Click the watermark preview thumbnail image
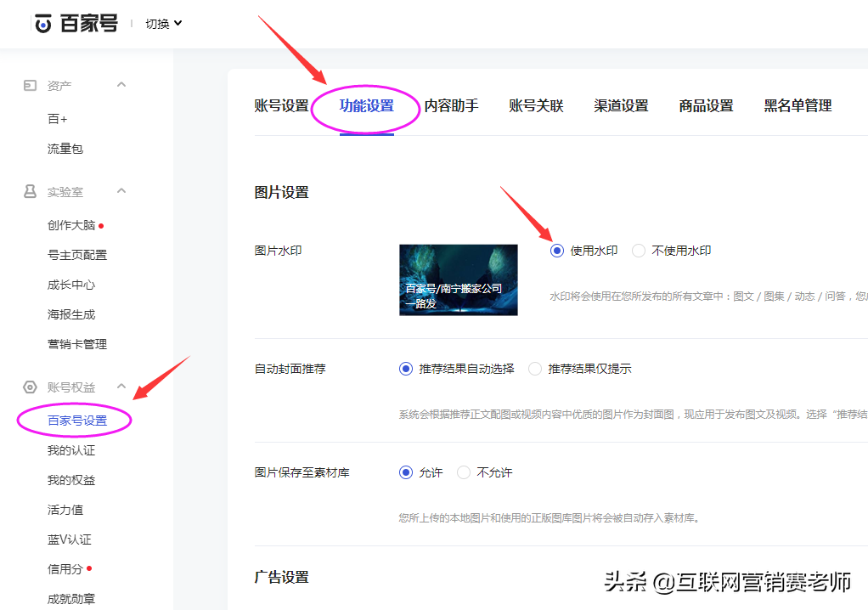This screenshot has width=868, height=610. (458, 279)
